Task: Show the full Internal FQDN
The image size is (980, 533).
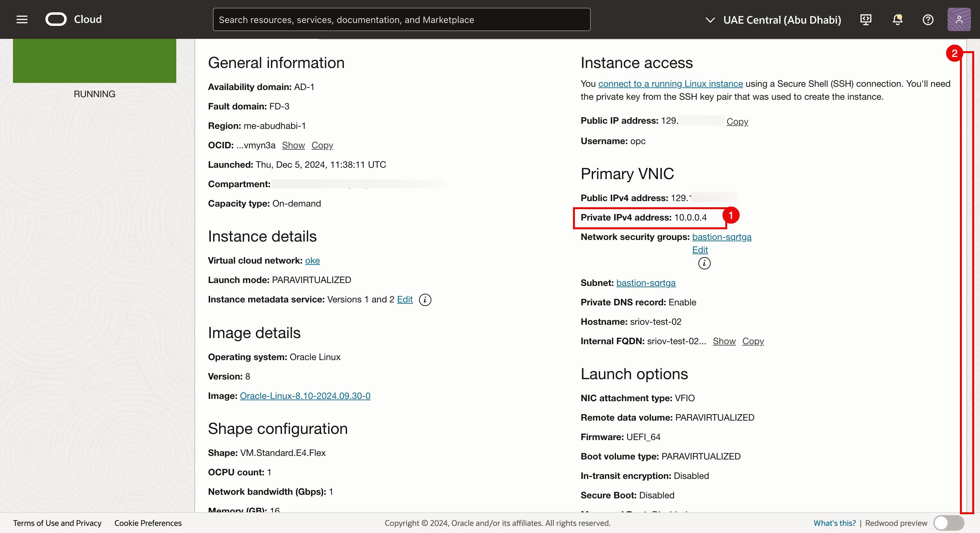Action: coord(724,341)
